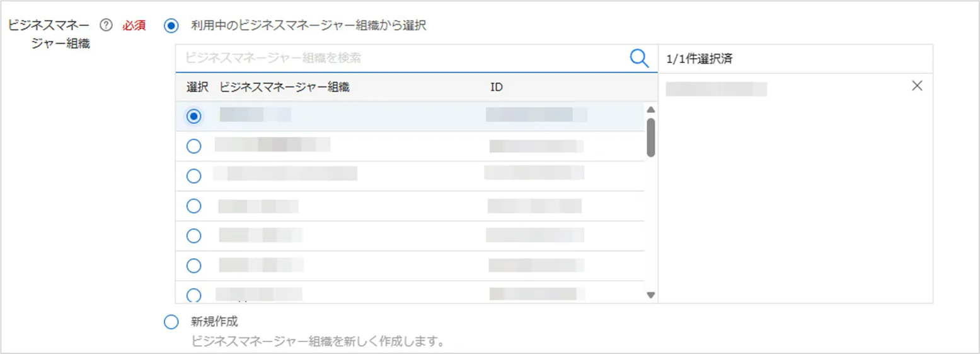This screenshot has height=354, width=980.
Task: Click the help icon beside ビジネスマネージャー組織
Action: tap(107, 26)
